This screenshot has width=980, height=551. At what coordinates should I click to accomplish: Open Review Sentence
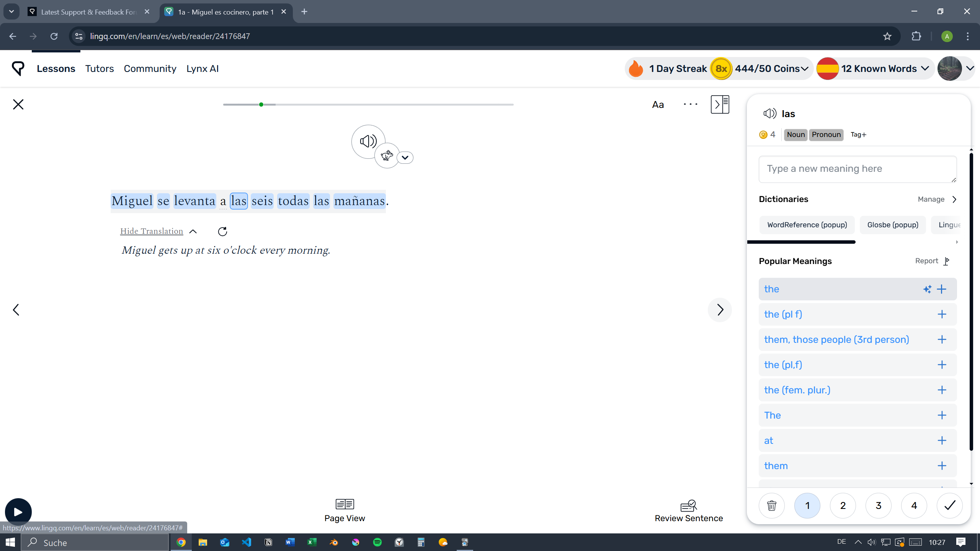[x=688, y=511]
